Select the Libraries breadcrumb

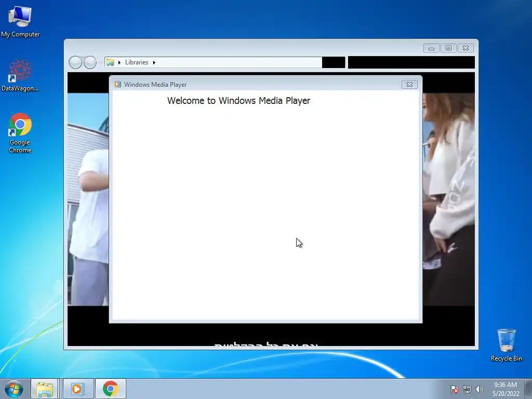(137, 62)
